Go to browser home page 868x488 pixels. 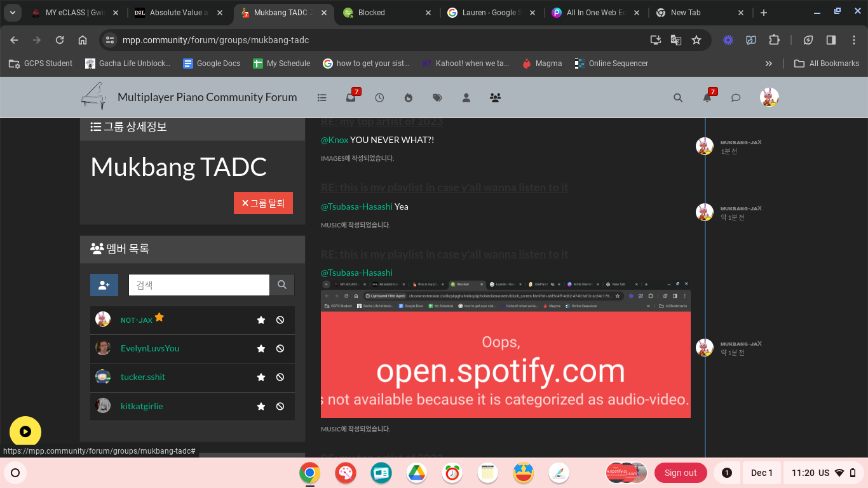click(83, 40)
